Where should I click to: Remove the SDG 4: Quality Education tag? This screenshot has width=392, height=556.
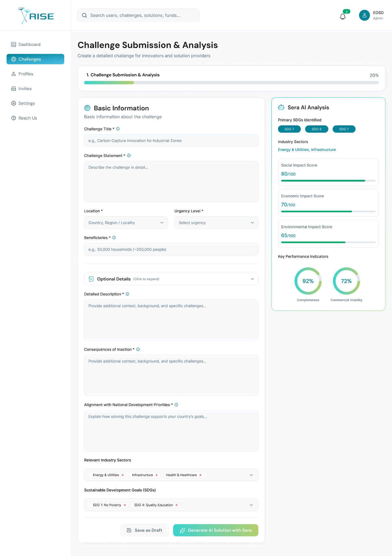pyautogui.click(x=176, y=505)
